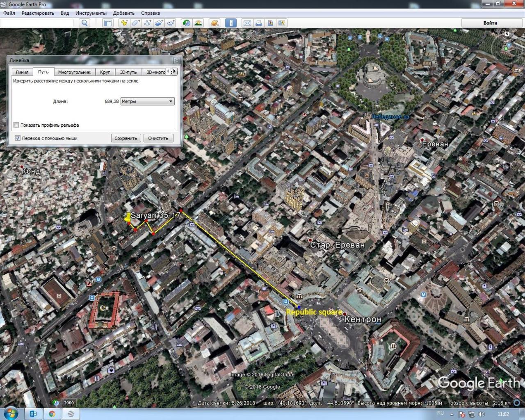Screen dimensions: 525x420
Task: Toggle sunlight across the landscape icon
Action: point(198,23)
